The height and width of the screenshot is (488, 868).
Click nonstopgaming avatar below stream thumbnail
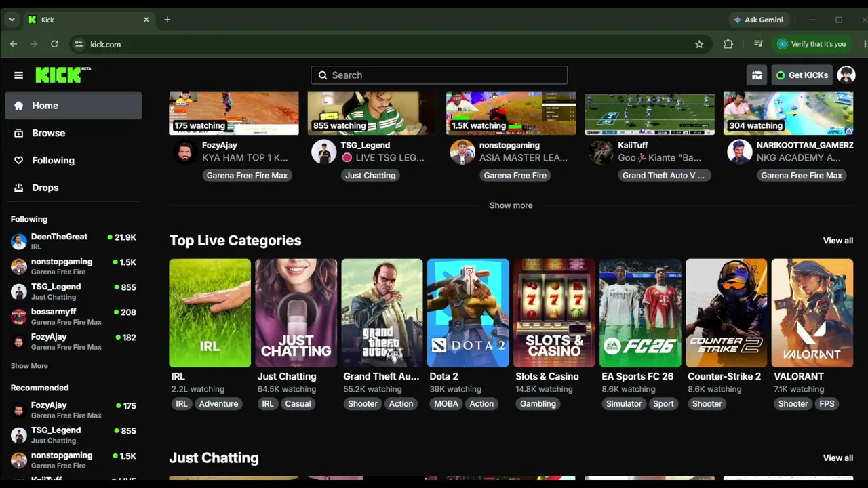(x=462, y=152)
